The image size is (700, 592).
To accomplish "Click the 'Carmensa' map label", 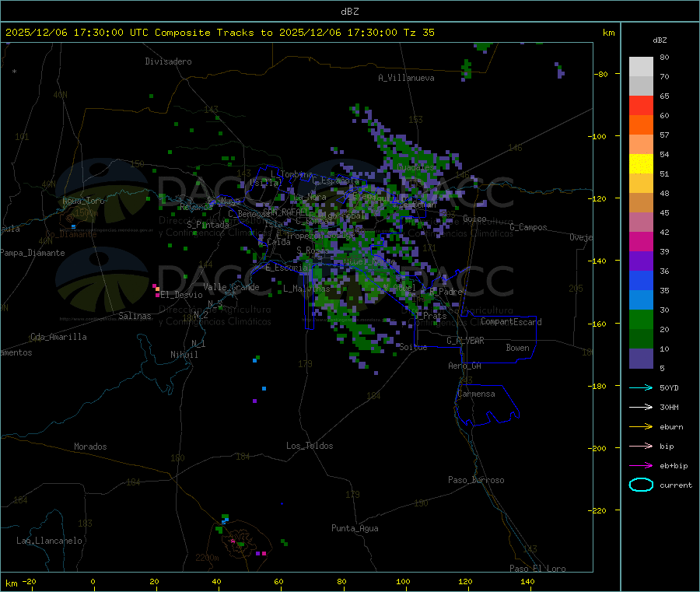I will 476,394.
